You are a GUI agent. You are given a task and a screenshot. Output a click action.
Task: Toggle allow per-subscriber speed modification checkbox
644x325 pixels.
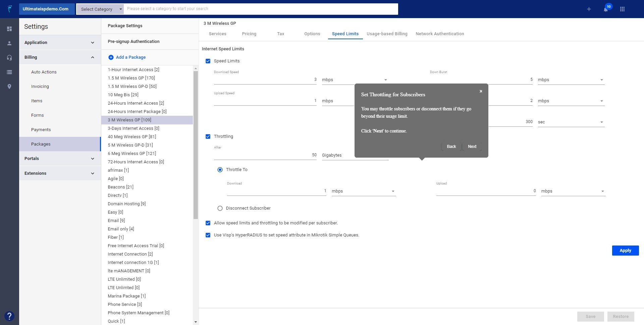(208, 223)
